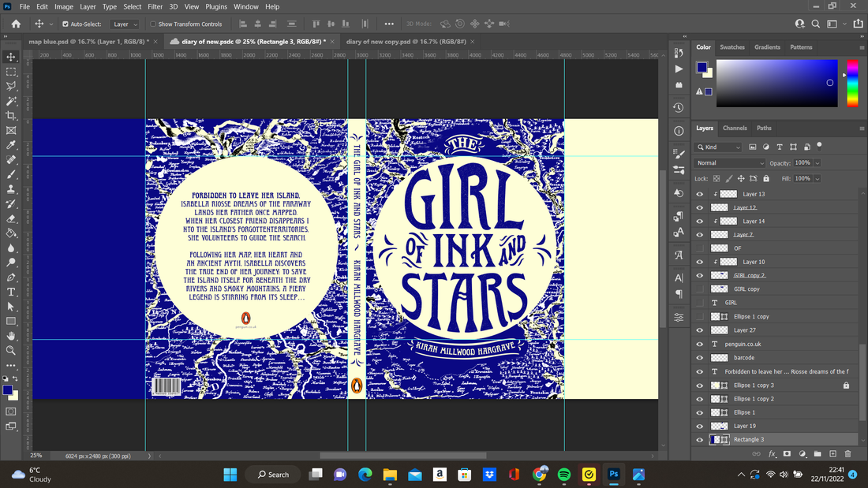Click the rainbow hue slider in Color panel
Screen dimensions: 868x488
coord(852,83)
